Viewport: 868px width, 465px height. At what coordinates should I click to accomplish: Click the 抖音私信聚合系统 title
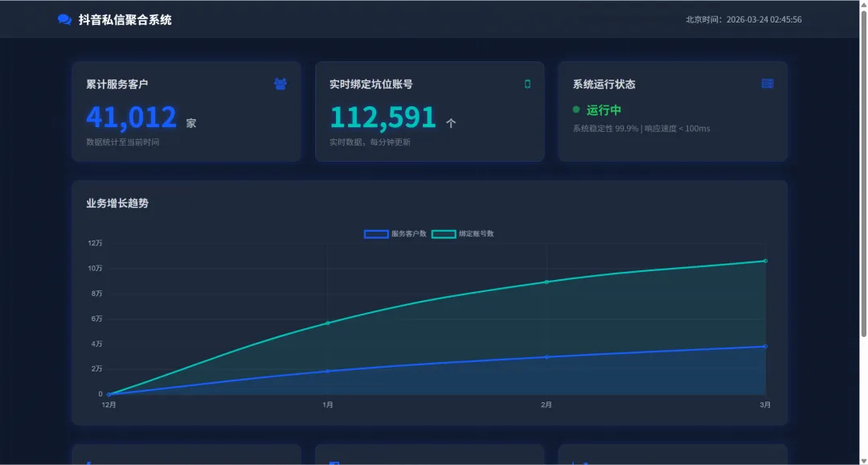coord(125,20)
